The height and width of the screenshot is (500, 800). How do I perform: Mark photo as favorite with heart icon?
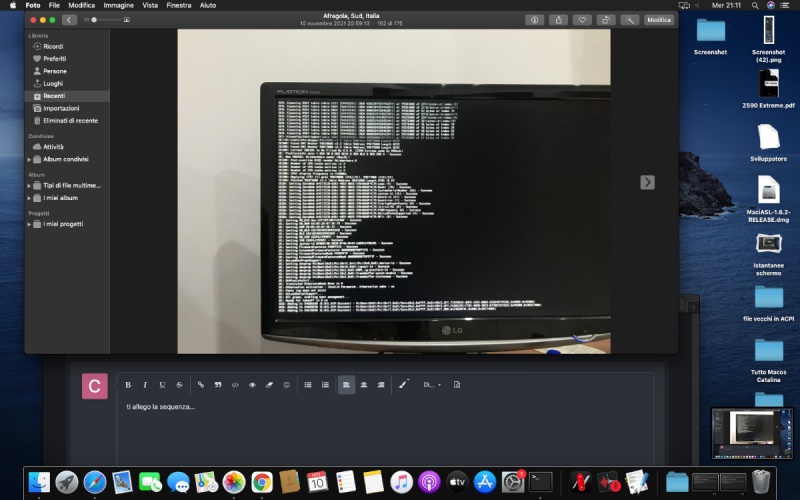click(x=582, y=20)
